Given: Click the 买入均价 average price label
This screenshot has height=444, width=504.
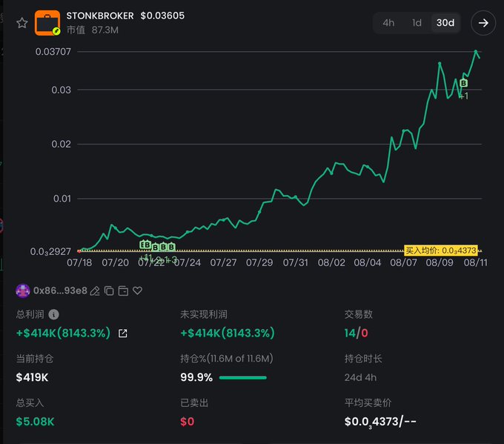Looking at the screenshot, I should (x=441, y=251).
